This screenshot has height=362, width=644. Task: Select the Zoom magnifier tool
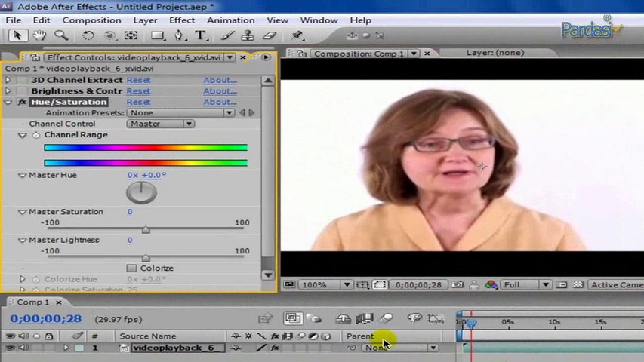pyautogui.click(x=61, y=35)
